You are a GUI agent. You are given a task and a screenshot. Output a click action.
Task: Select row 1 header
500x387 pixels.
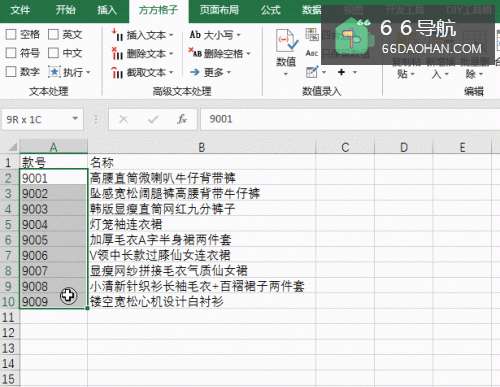point(9,163)
